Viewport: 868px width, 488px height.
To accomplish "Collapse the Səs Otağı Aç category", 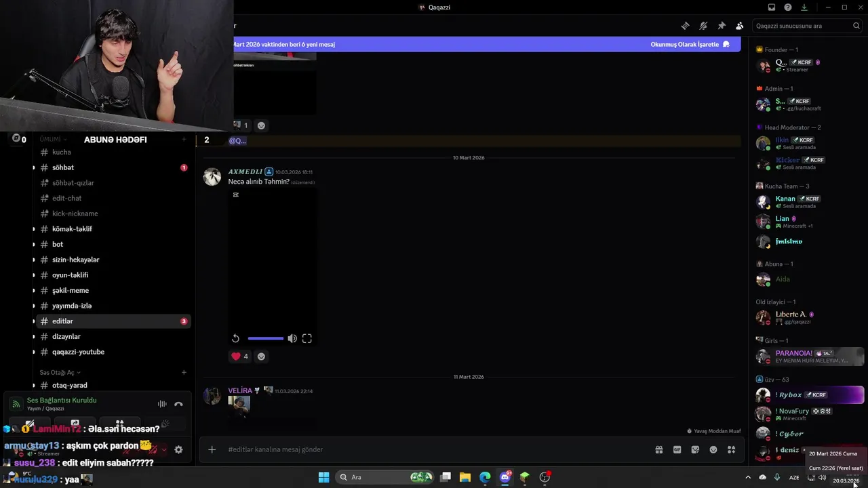I will (60, 372).
